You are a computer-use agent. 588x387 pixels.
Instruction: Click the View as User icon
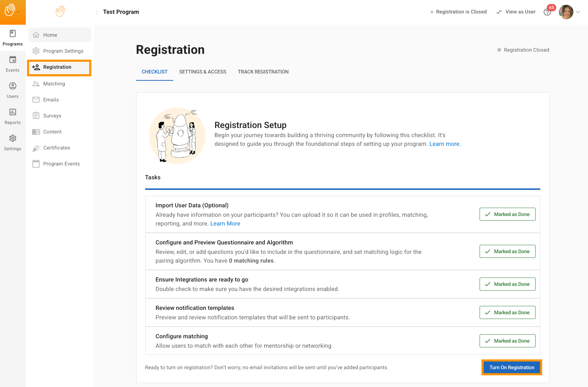[499, 12]
